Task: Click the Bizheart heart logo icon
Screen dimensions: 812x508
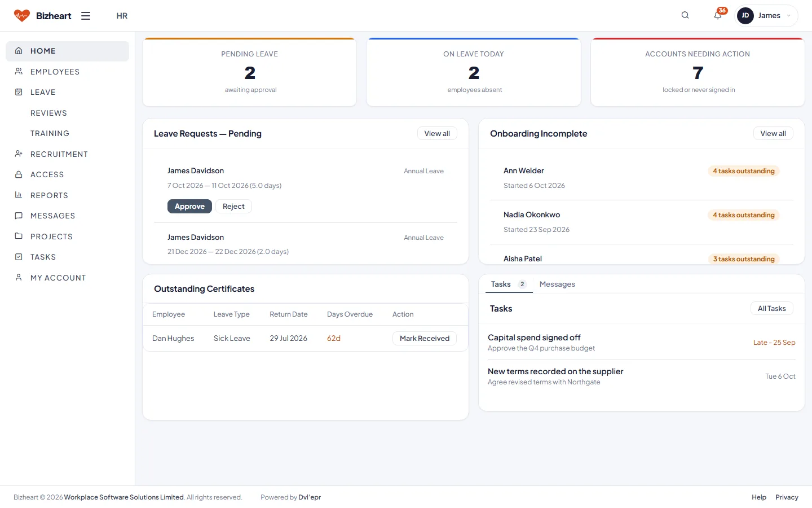Action: coord(21,16)
